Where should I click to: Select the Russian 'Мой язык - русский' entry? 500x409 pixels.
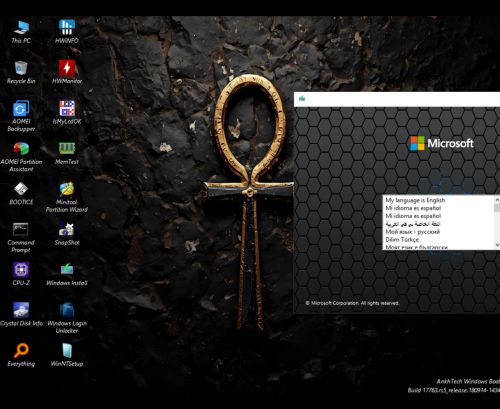(x=438, y=232)
